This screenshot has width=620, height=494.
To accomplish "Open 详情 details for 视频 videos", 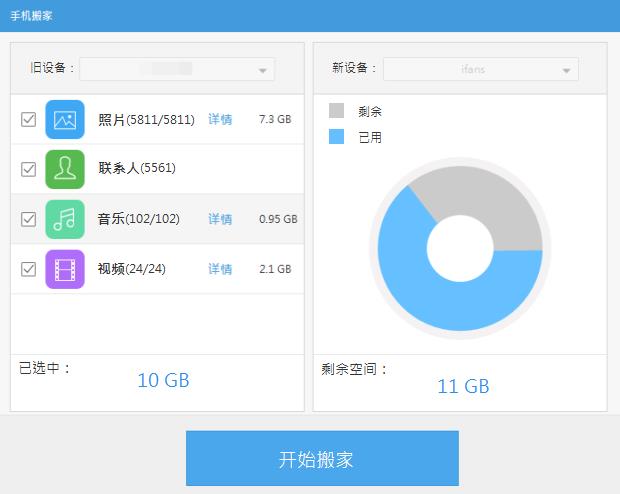I will click(220, 269).
